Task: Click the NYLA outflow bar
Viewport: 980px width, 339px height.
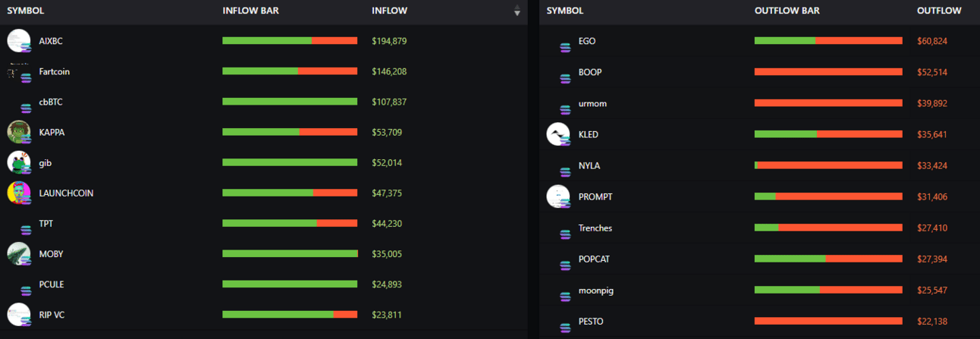Action: (828, 165)
